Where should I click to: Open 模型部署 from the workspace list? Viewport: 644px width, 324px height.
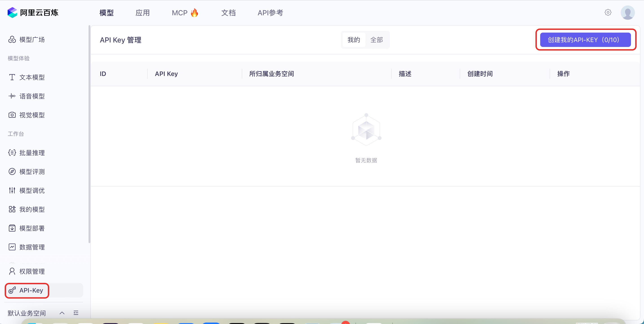(x=32, y=228)
